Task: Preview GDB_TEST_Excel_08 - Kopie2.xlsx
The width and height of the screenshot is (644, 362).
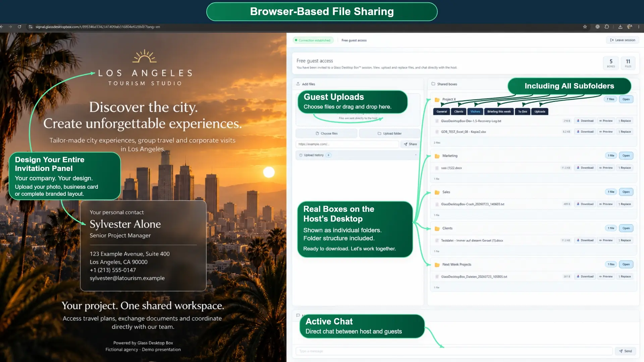Action: (x=606, y=132)
